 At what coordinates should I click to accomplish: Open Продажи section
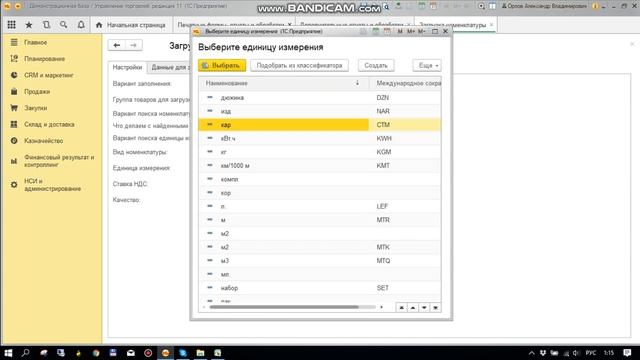[x=37, y=91]
